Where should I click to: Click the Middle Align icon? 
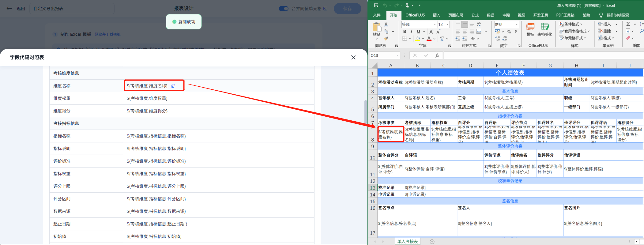click(465, 24)
